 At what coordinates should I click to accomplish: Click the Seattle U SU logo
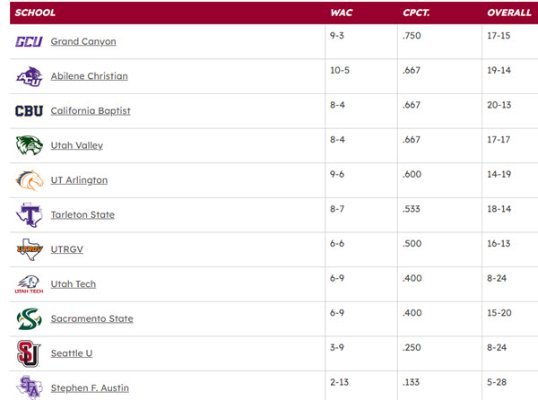28,354
